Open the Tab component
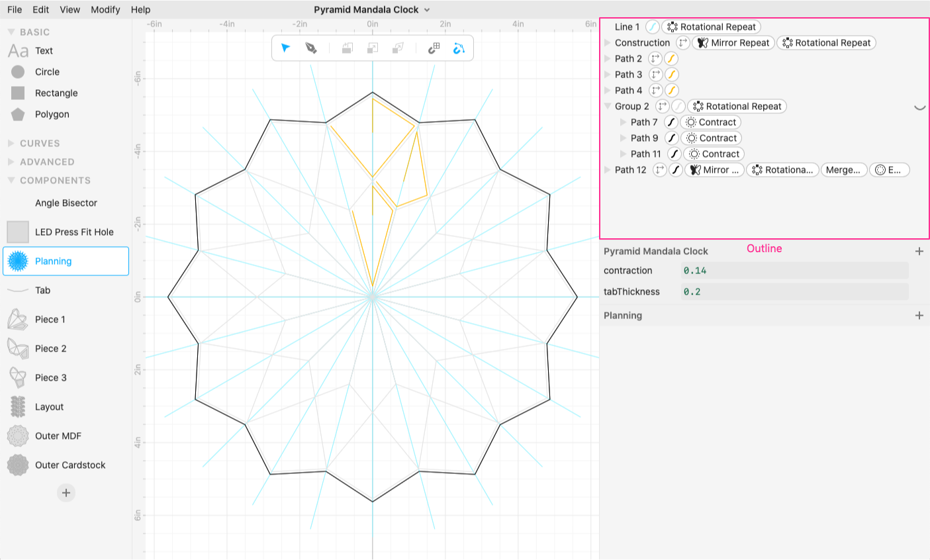 (x=66, y=290)
